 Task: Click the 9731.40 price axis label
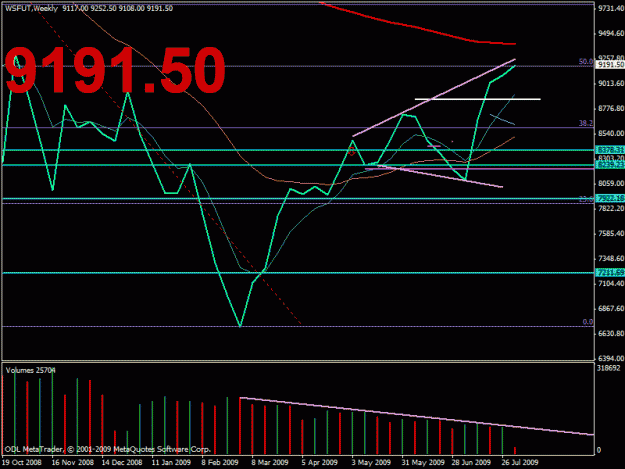click(611, 8)
